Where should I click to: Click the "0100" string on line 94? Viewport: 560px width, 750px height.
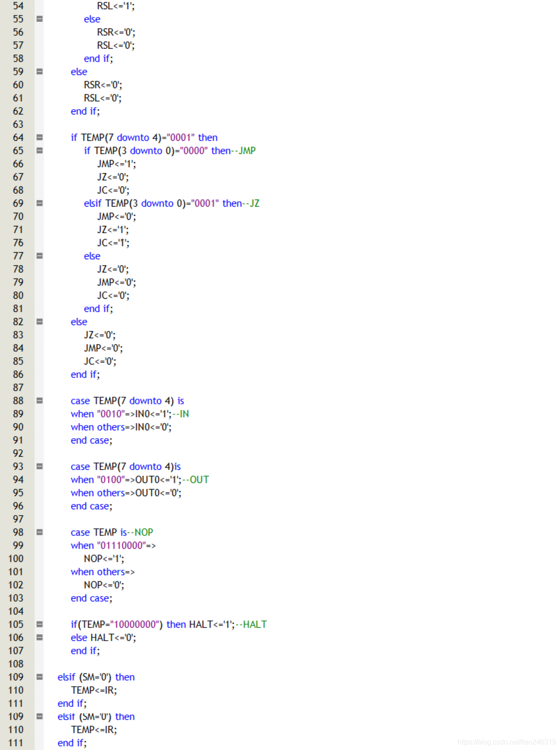pos(111,480)
